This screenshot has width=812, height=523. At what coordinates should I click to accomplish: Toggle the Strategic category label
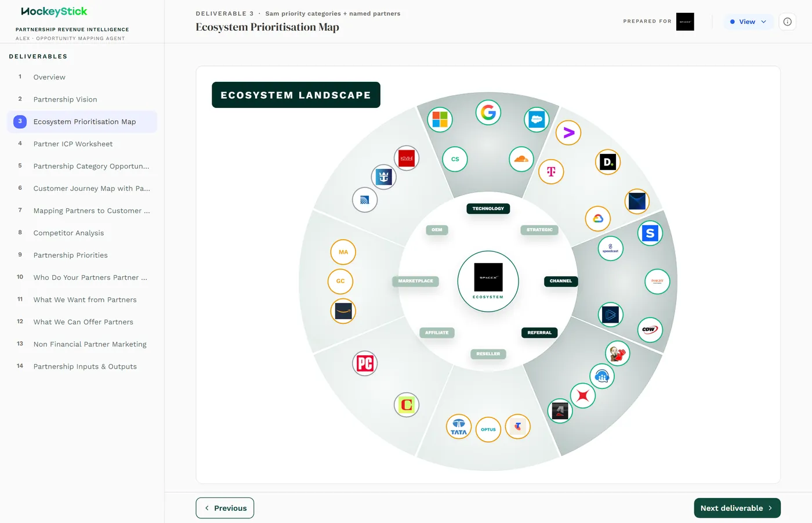[x=539, y=230]
